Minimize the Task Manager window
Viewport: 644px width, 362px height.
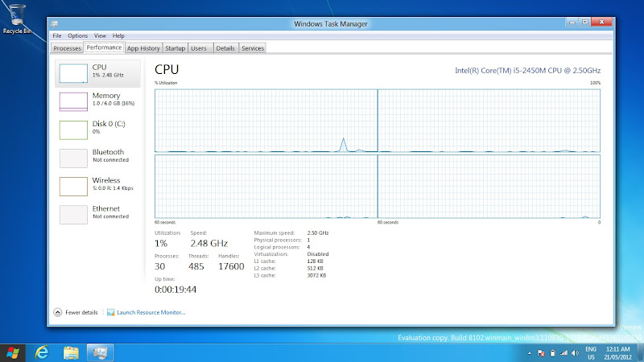pos(572,23)
